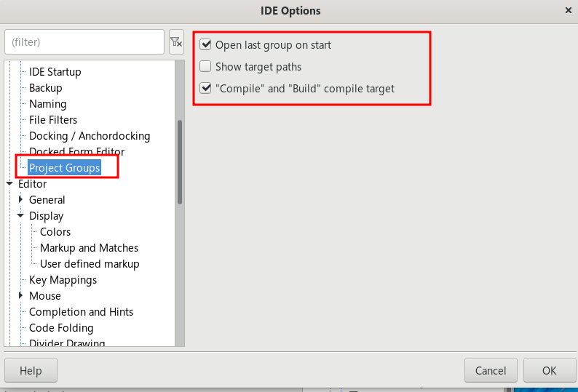Viewport: 578px width, 392px height.
Task: Expand the Mouse tree node
Action: pyautogui.click(x=20, y=296)
